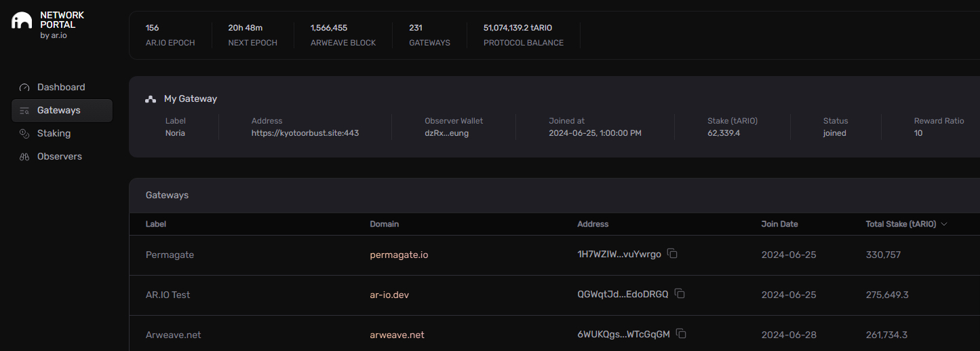This screenshot has height=351, width=980.
Task: Open the permagate.io domain link
Action: (399, 255)
